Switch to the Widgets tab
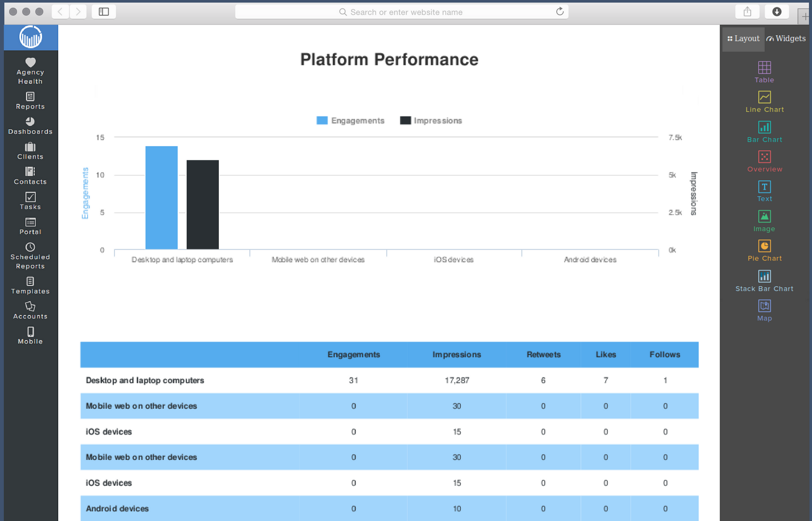The height and width of the screenshot is (521, 812). tap(786, 38)
